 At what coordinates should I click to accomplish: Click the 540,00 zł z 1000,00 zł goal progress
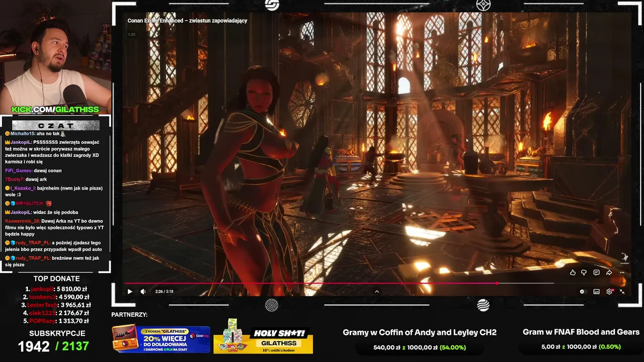[x=420, y=347]
